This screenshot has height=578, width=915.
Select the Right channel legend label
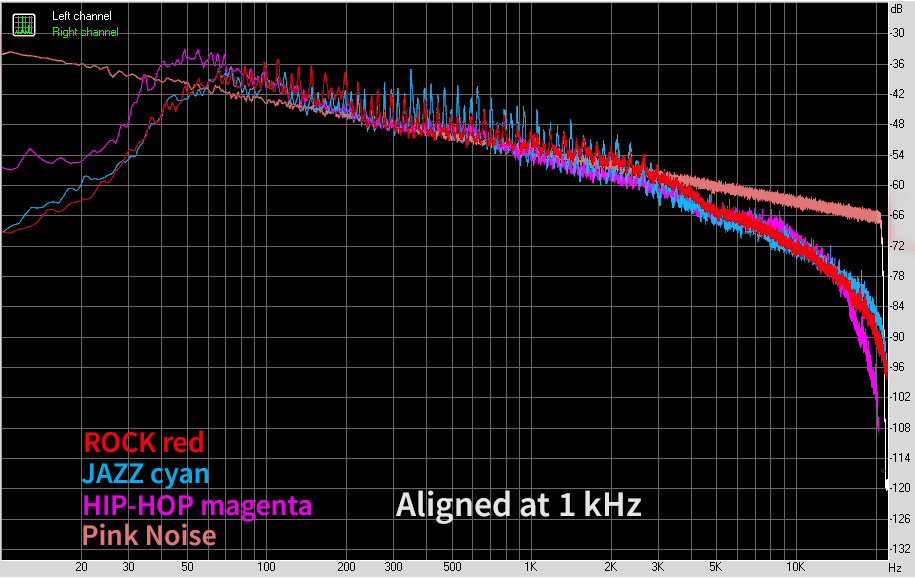(x=85, y=32)
